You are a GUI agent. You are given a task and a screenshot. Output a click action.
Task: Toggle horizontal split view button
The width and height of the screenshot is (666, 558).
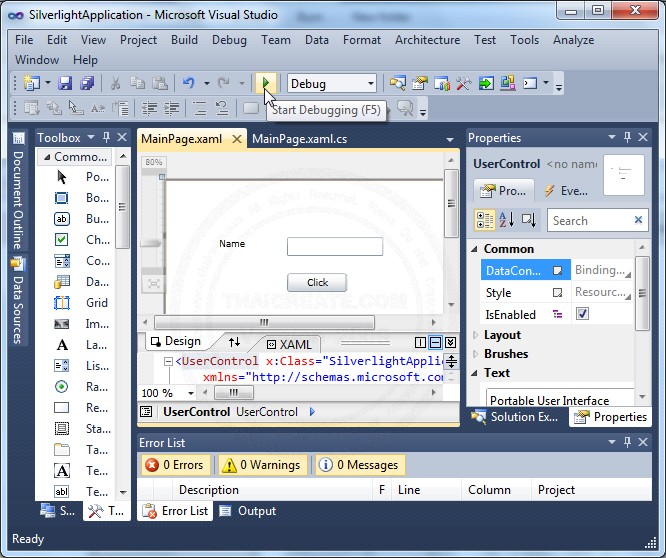pos(435,342)
